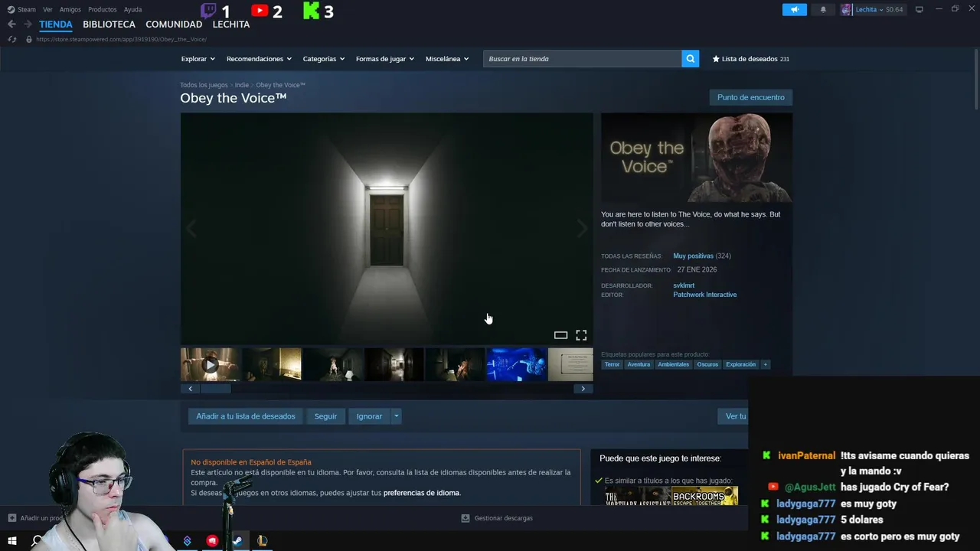Open the arrow dropdown beside Ignorar
The width and height of the screenshot is (980, 551).
(396, 416)
